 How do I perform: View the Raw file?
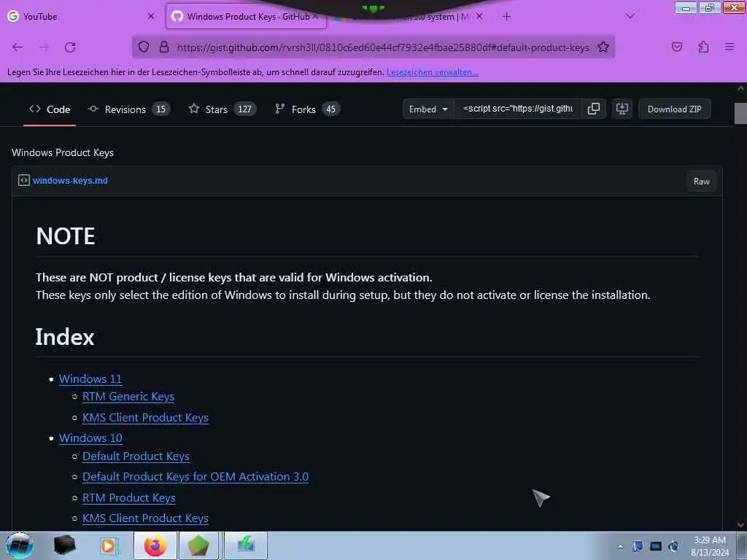tap(701, 182)
